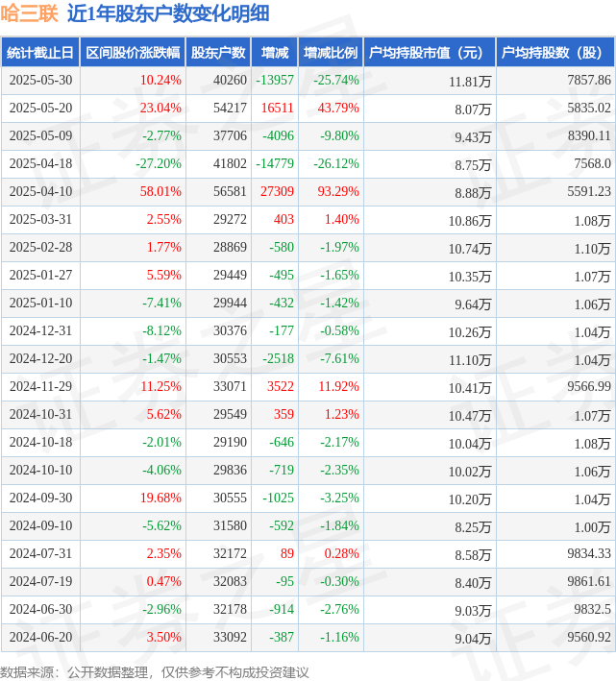This screenshot has width=616, height=681.
Task: Click the 数据来源 footer note
Action: (154, 672)
